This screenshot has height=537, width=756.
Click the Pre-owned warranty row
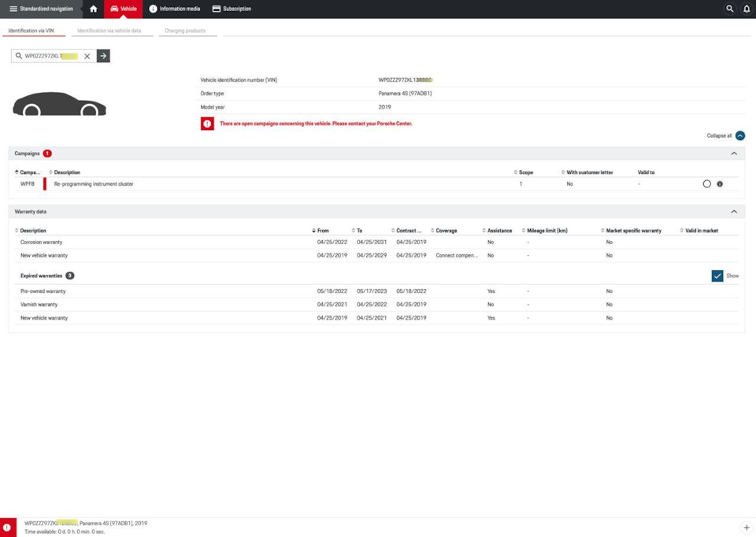click(376, 291)
